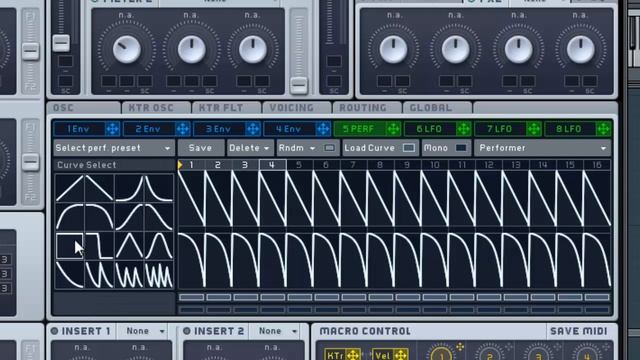Choose the exponential rise curve in Curve Select
This screenshot has height=360, width=640.
pos(129,188)
